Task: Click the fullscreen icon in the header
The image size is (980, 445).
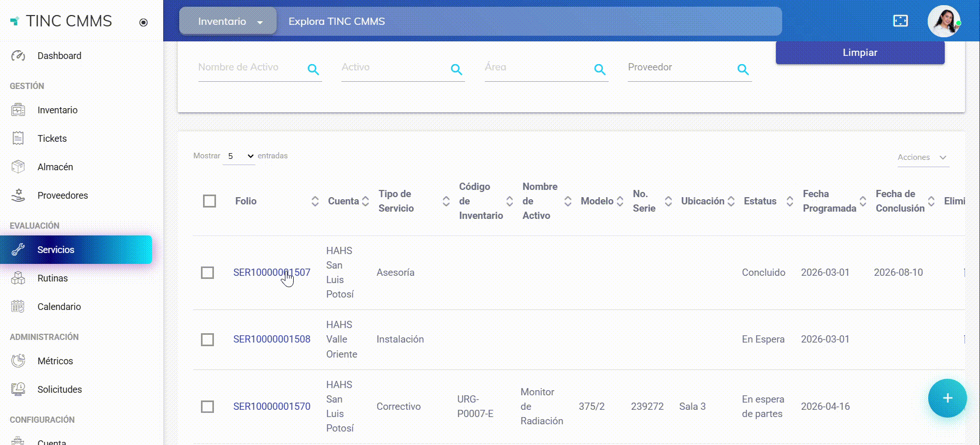Action: (900, 21)
